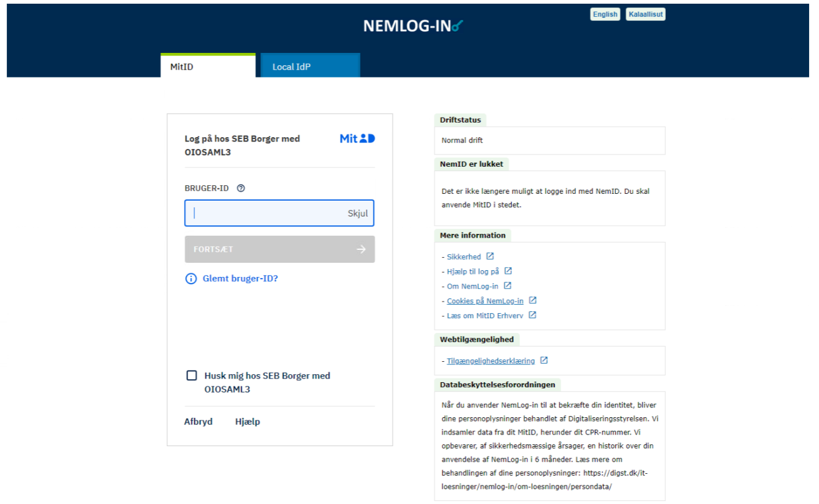The height and width of the screenshot is (504, 819).
Task: Click the Log på hos SEB Borger title
Action: coord(242,145)
